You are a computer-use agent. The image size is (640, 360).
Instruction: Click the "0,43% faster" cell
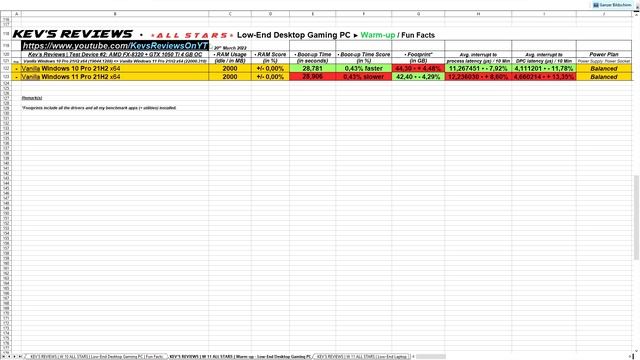[364, 69]
